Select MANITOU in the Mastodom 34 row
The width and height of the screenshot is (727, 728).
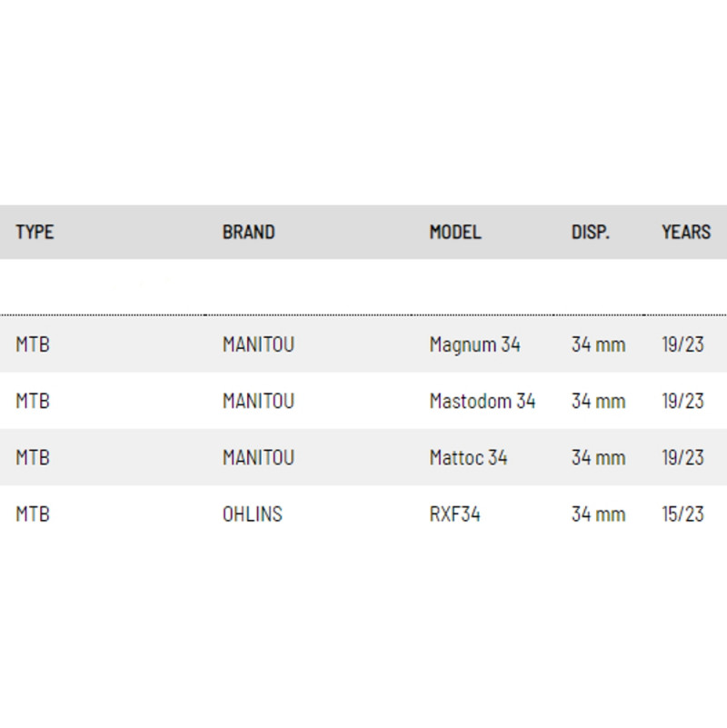(258, 401)
